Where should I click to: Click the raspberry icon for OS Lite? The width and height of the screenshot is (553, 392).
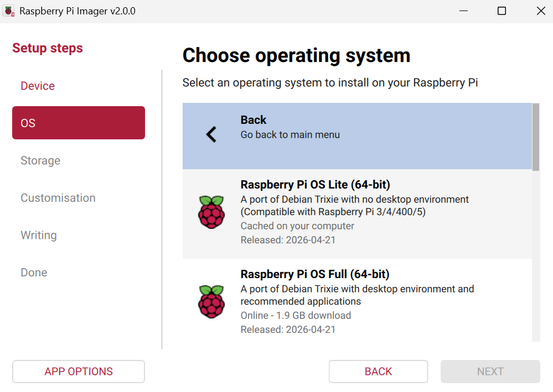pos(211,212)
